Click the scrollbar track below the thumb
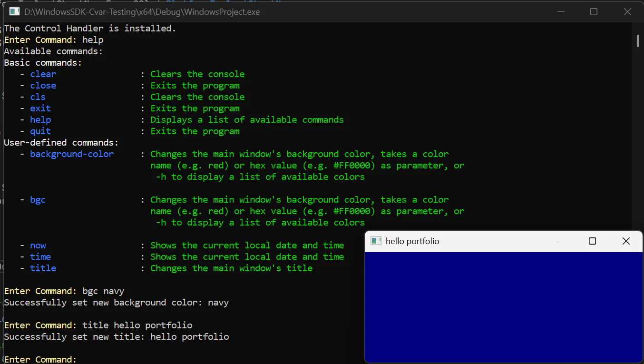This screenshot has width=644, height=364. [x=638, y=143]
